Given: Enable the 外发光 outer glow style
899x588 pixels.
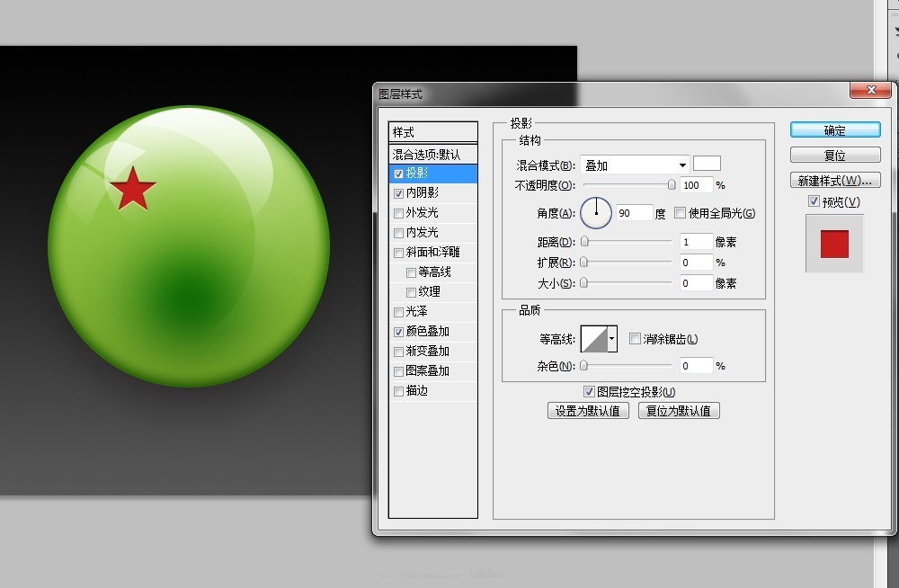Looking at the screenshot, I should click(398, 212).
